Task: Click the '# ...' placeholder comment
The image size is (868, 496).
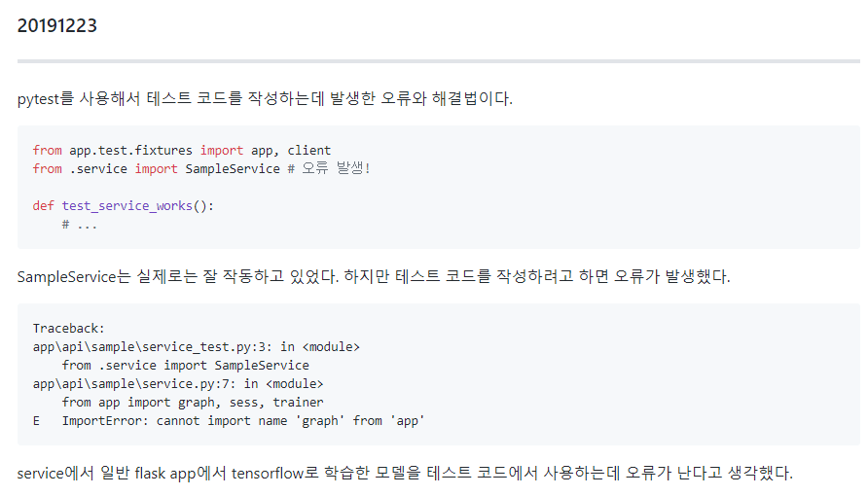Action: [x=80, y=225]
